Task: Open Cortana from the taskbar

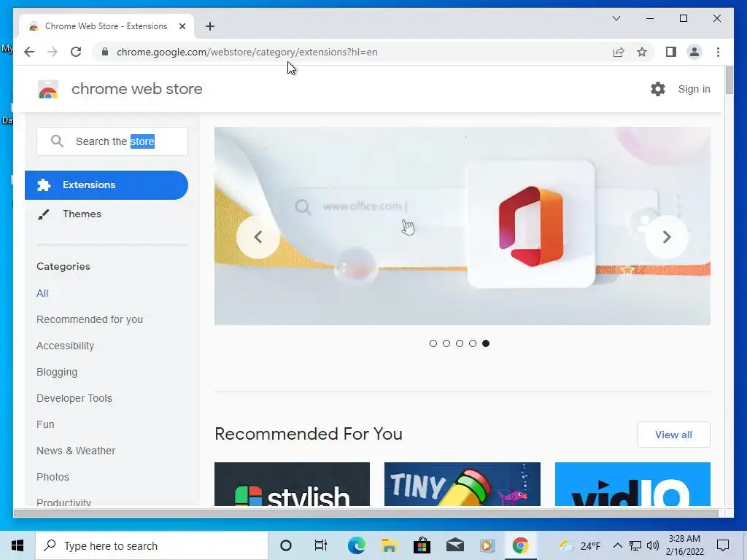Action: click(286, 545)
